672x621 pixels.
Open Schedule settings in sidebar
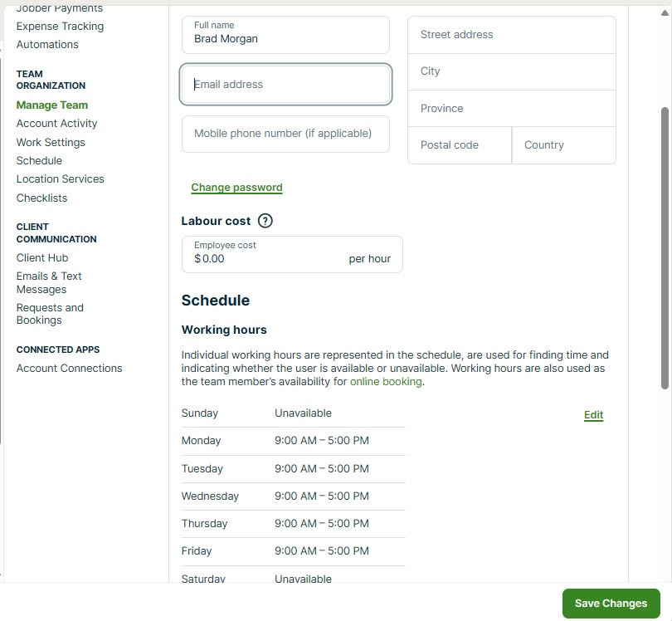coord(39,161)
